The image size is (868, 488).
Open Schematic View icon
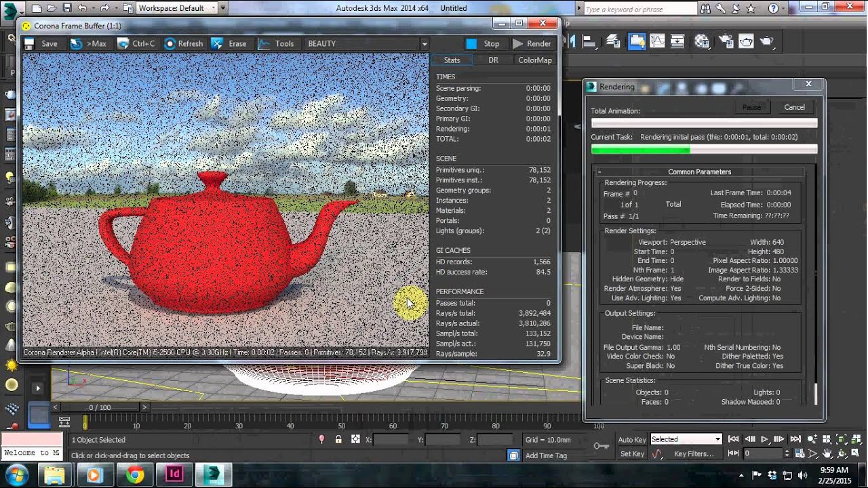coord(677,41)
